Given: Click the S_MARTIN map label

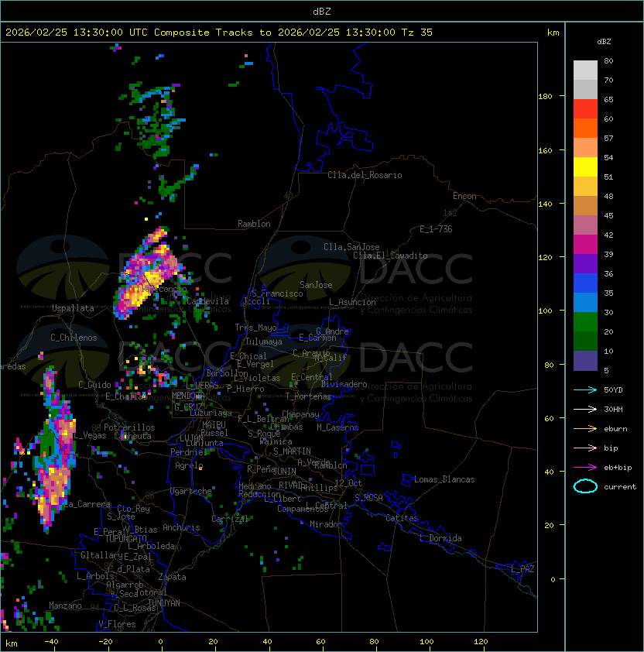Looking at the screenshot, I should pyautogui.click(x=292, y=451).
